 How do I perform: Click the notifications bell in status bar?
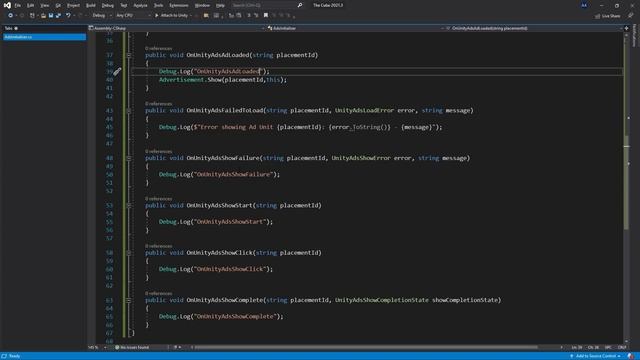point(631,356)
